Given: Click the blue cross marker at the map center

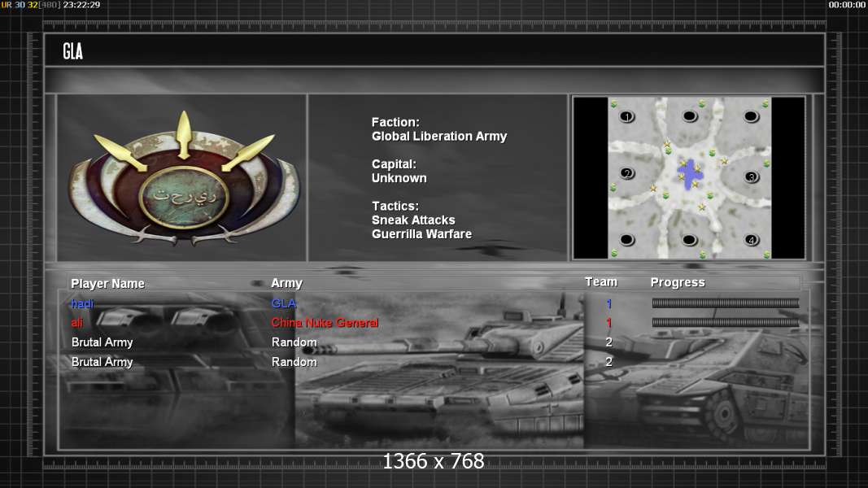Looking at the screenshot, I should (690, 175).
